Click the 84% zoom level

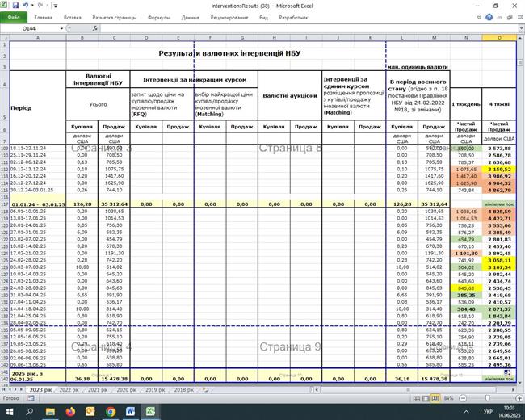[x=448, y=398]
